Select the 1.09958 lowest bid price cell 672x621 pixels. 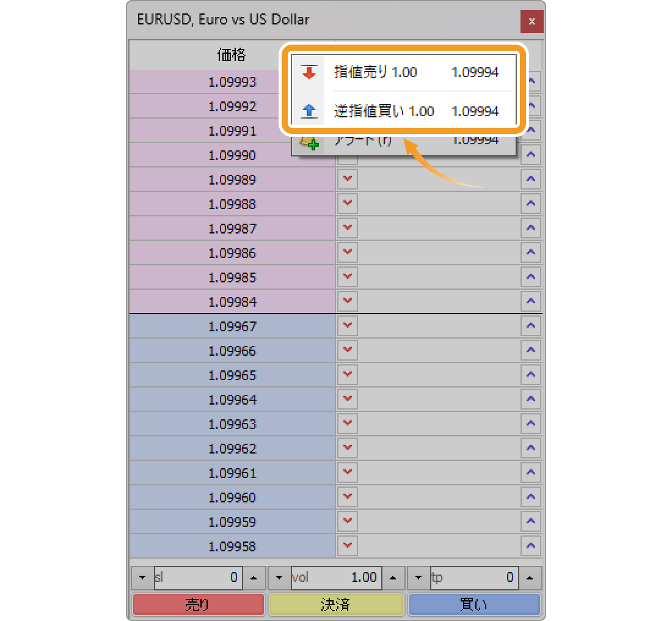point(232,546)
